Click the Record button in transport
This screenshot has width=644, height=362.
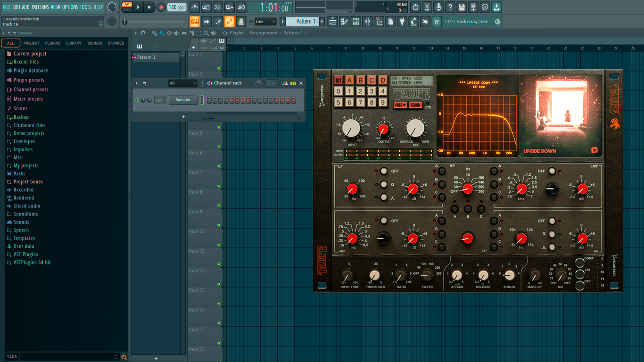[161, 7]
